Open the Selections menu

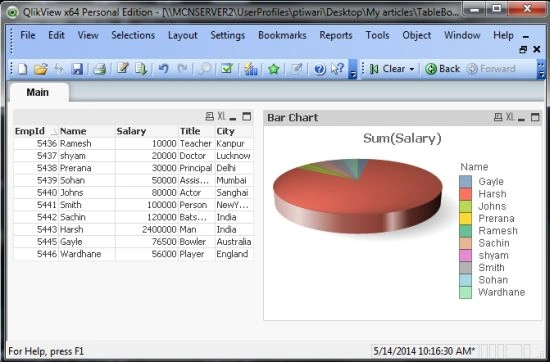click(133, 35)
